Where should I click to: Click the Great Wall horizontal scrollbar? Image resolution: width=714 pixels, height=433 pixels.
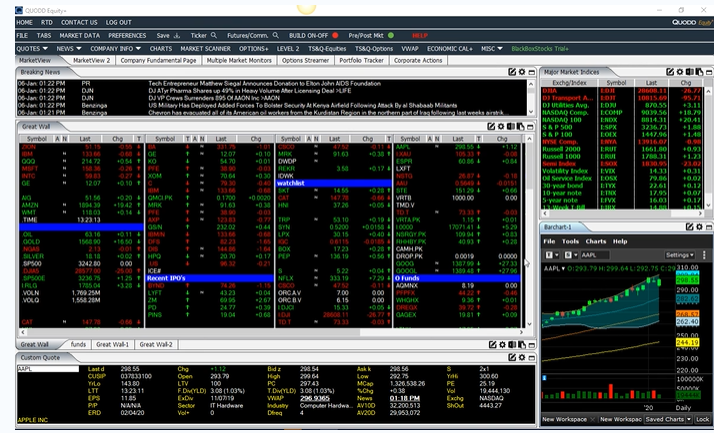pyautogui.click(x=271, y=332)
